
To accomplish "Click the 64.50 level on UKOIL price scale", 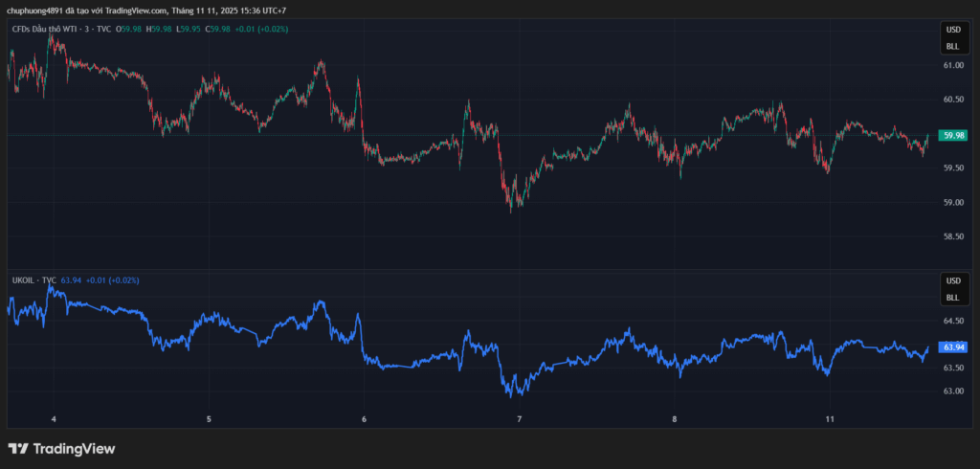I will (953, 322).
